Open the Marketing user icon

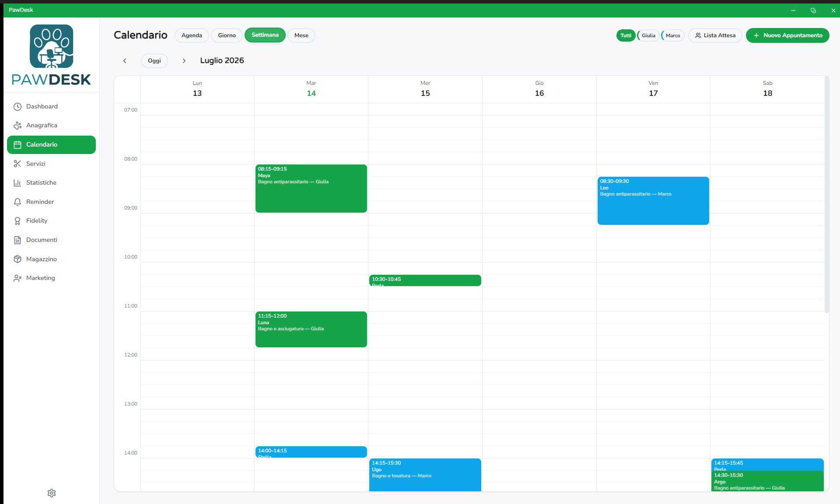tap(17, 278)
